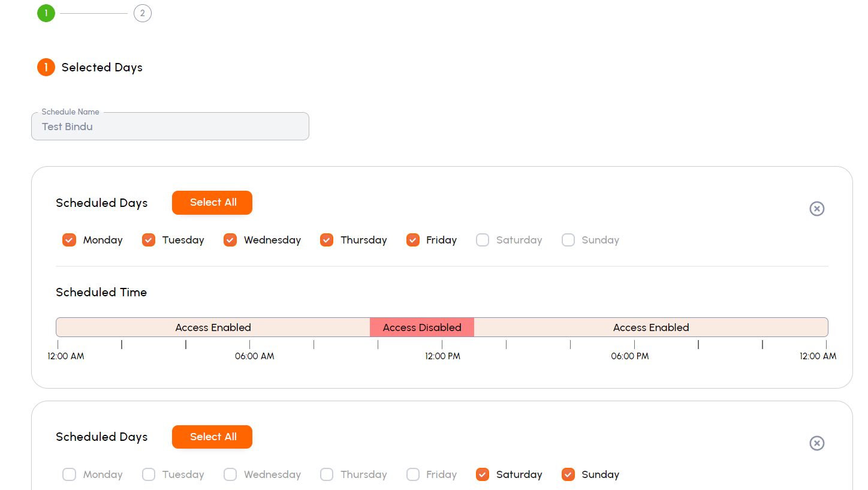Uncheck Wednesday in the first schedule card
This screenshot has width=868, height=490.
coord(230,240)
